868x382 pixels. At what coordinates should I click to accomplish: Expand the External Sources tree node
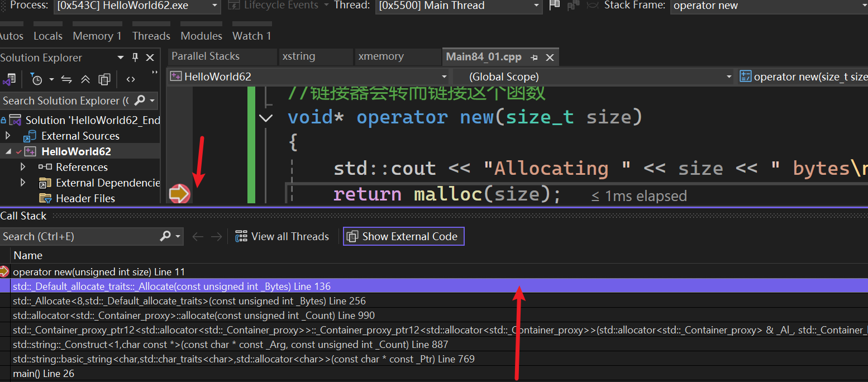(x=8, y=136)
